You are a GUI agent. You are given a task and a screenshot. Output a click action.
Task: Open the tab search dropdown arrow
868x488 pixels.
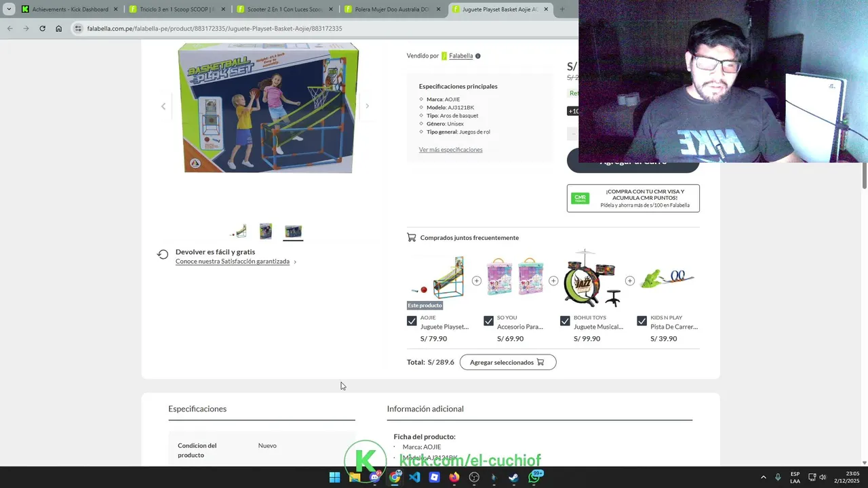pos(9,9)
